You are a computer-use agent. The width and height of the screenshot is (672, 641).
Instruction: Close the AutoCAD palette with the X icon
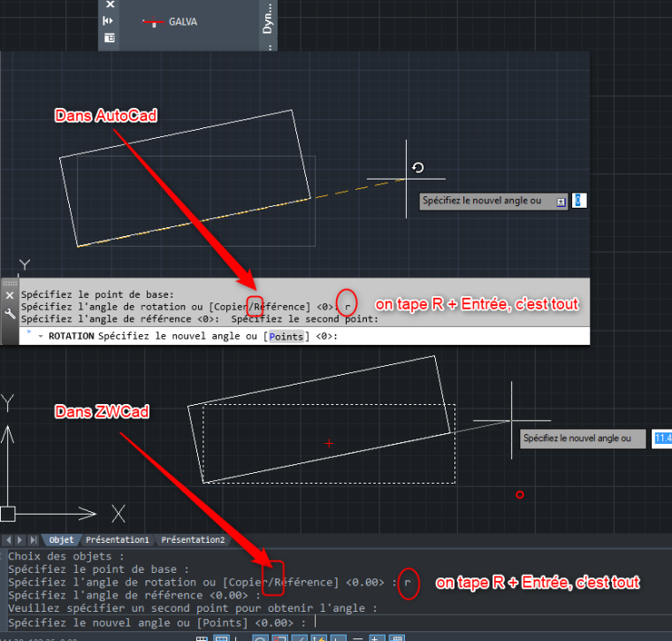click(x=111, y=4)
